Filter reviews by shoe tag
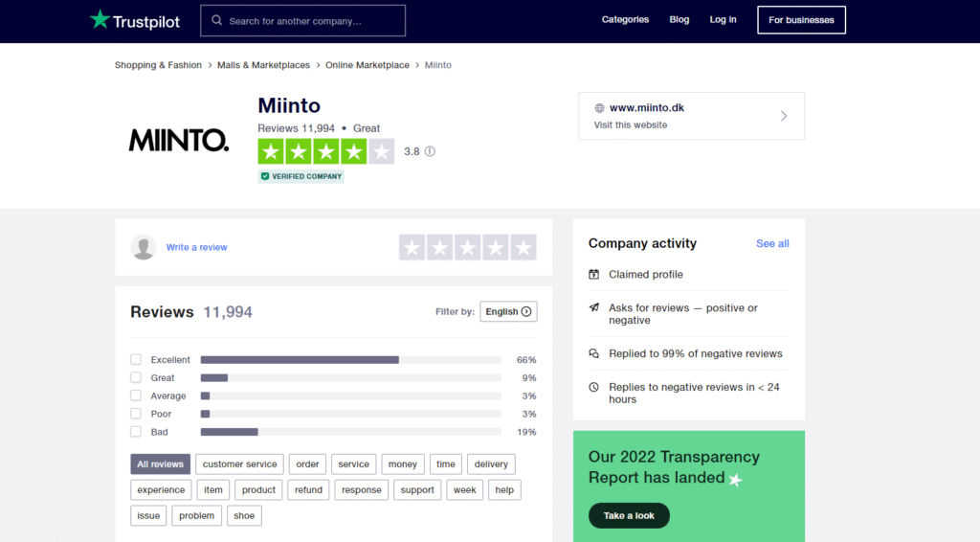This screenshot has height=542, width=980. coord(244,515)
